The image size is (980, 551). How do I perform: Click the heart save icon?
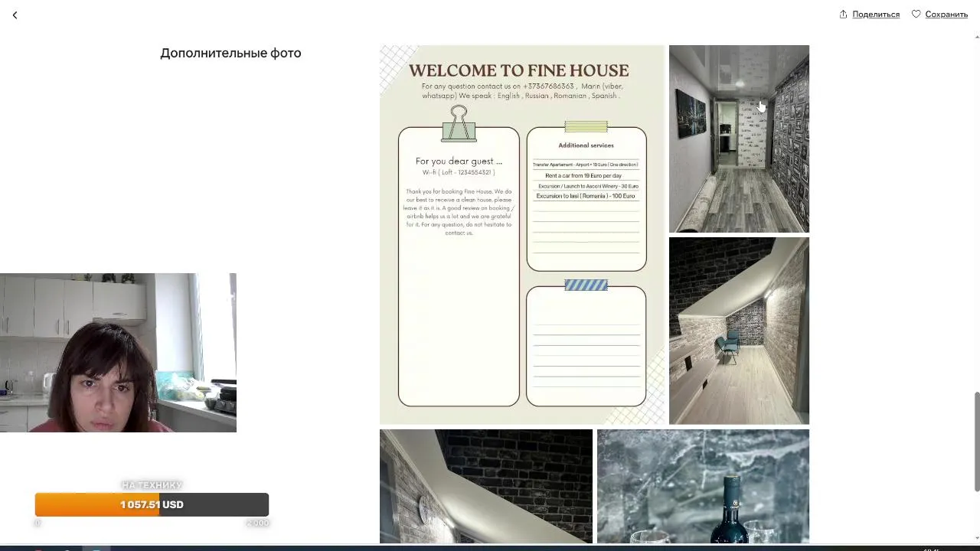(916, 15)
